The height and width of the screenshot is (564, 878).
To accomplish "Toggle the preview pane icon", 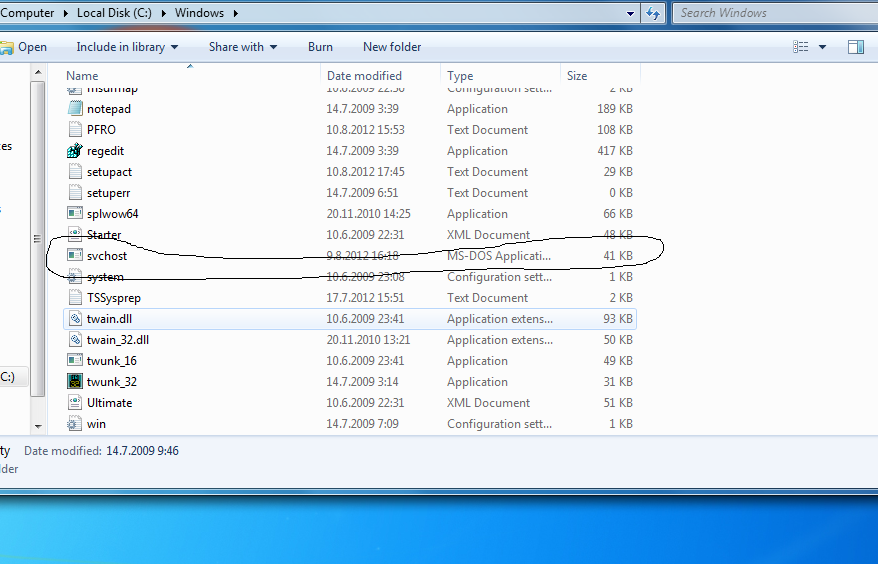I will [x=856, y=47].
